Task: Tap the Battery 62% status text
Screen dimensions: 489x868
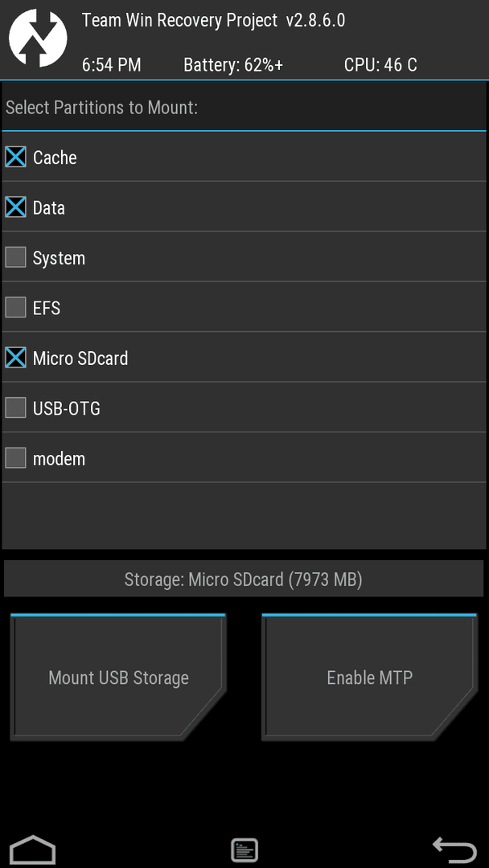Action: (x=233, y=65)
